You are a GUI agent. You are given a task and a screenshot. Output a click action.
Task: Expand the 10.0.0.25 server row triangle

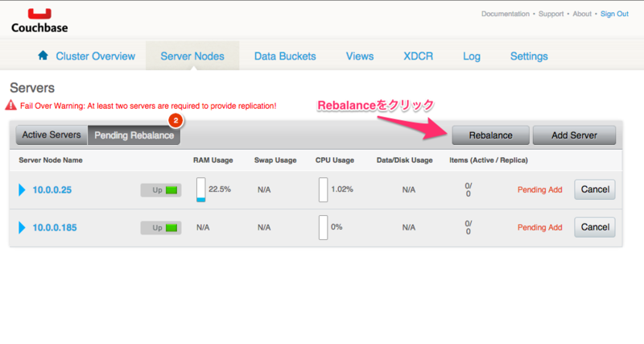[23, 190]
